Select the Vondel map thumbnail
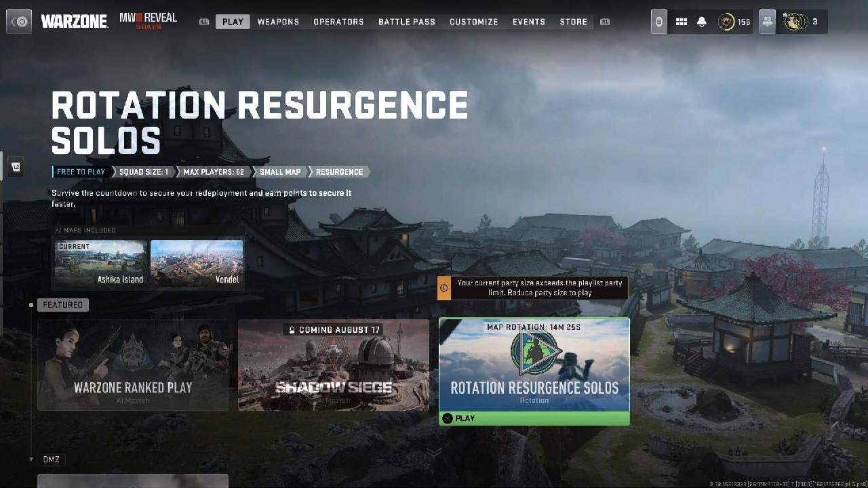Screen dimensions: 868x488 197,264
